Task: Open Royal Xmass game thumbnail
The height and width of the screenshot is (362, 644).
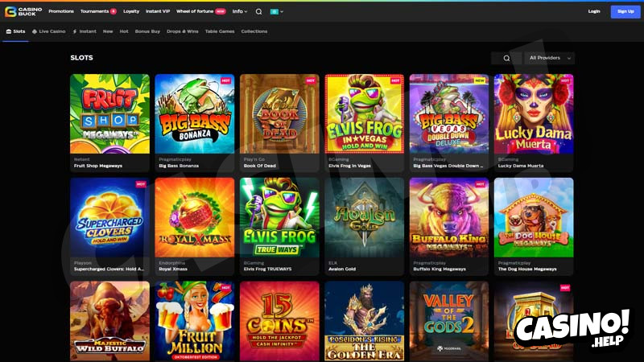Action: 195,217
